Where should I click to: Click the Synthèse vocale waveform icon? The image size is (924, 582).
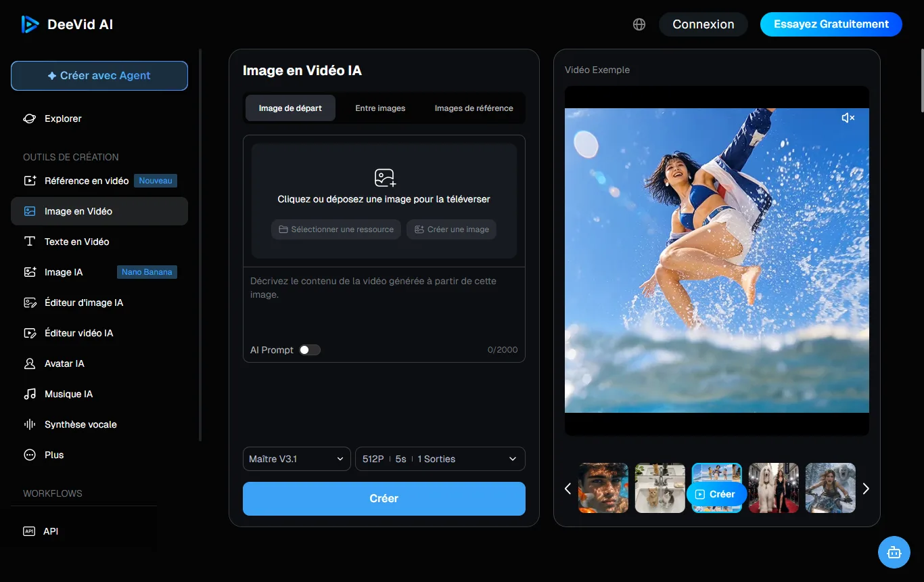pos(30,424)
